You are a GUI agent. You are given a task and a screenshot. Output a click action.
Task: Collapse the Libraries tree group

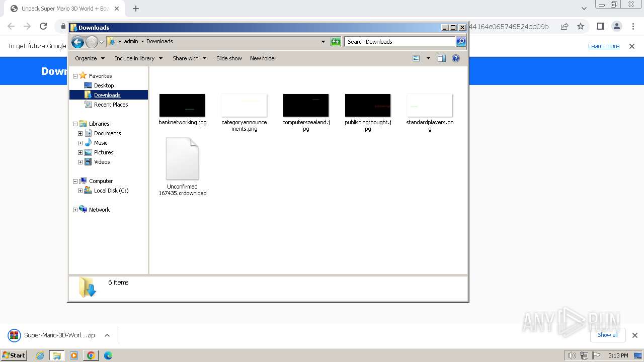tap(75, 124)
